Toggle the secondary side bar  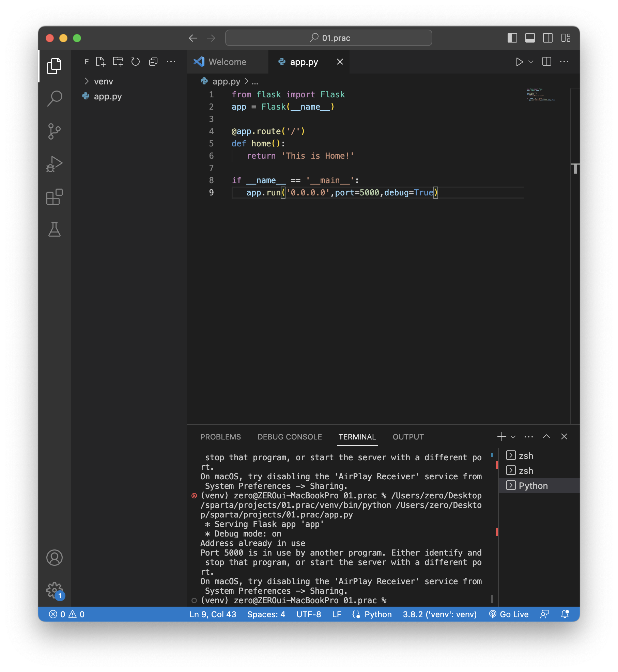[x=548, y=38]
